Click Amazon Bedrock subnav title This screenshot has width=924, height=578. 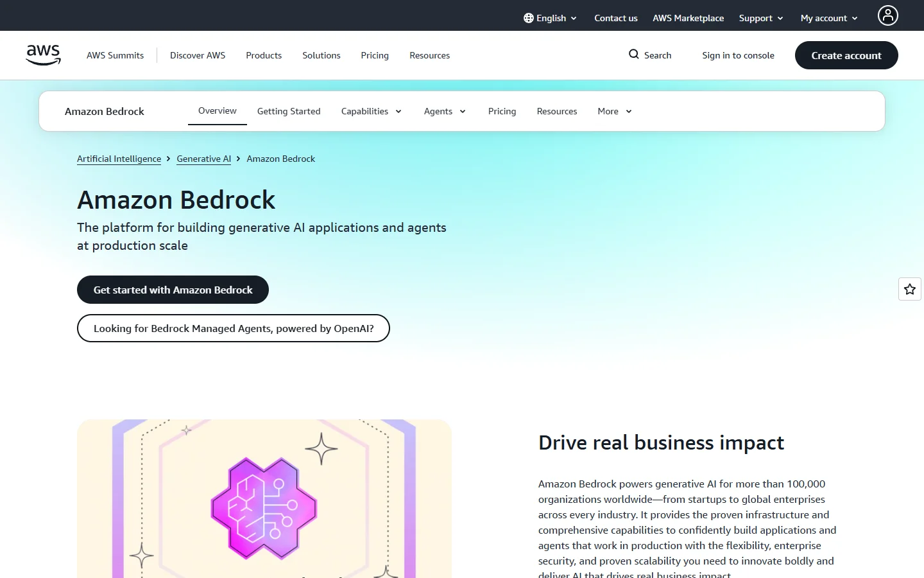[105, 111]
